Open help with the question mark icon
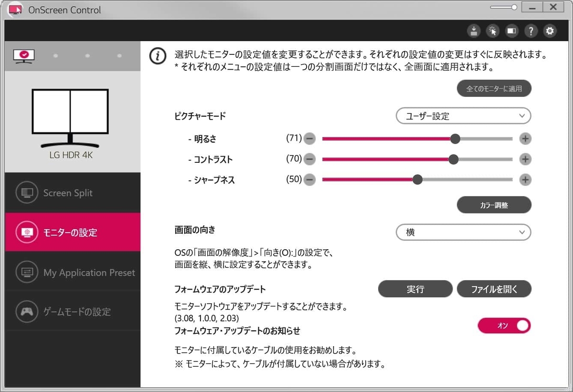The width and height of the screenshot is (573, 392). point(531,31)
